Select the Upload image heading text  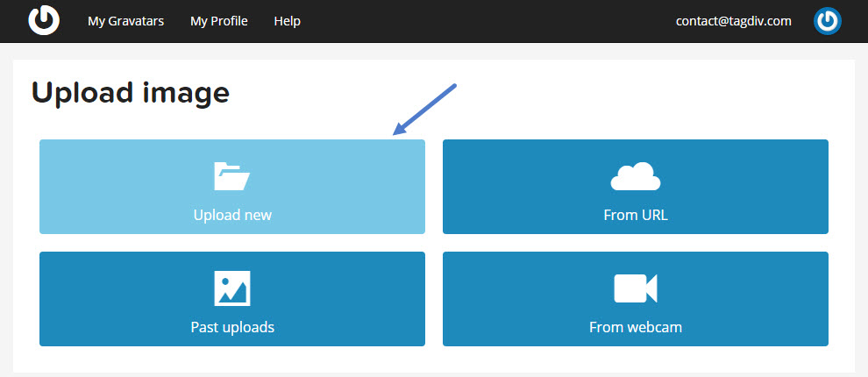(131, 94)
